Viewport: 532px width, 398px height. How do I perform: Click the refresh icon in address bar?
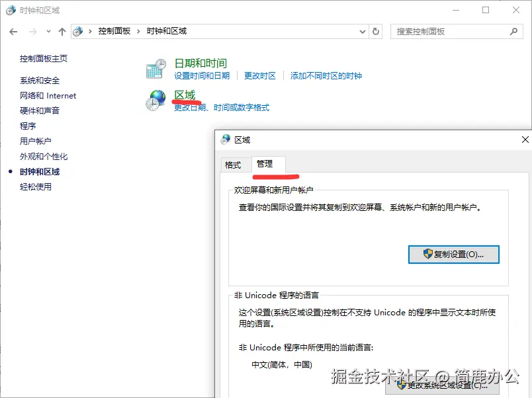375,30
